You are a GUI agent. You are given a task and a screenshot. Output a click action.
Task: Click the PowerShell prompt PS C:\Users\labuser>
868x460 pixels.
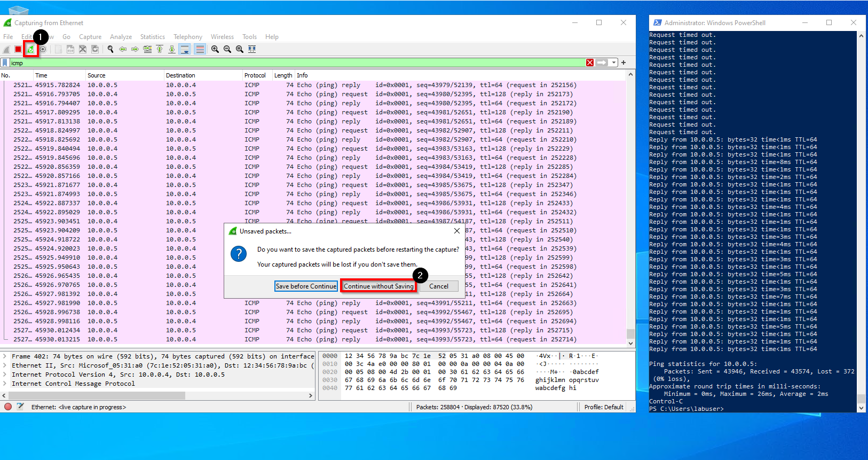(686, 409)
